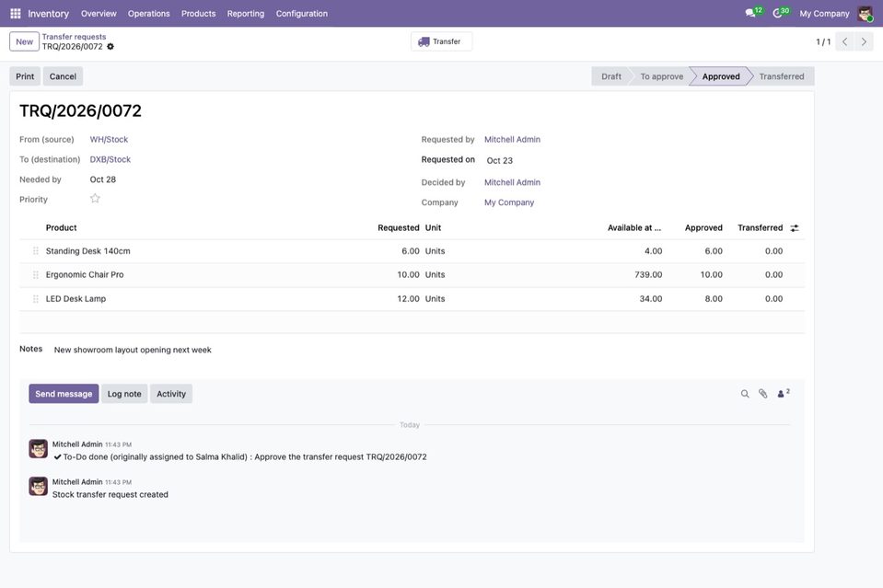Go to next record arrow
Viewport: 883px width, 588px height.
click(x=864, y=41)
